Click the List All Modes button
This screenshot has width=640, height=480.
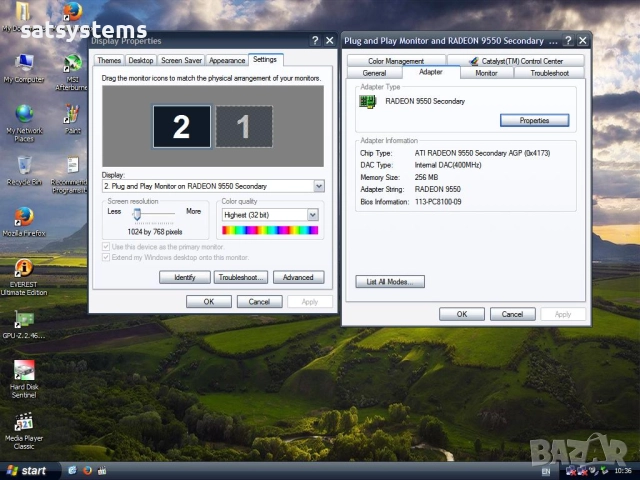390,282
